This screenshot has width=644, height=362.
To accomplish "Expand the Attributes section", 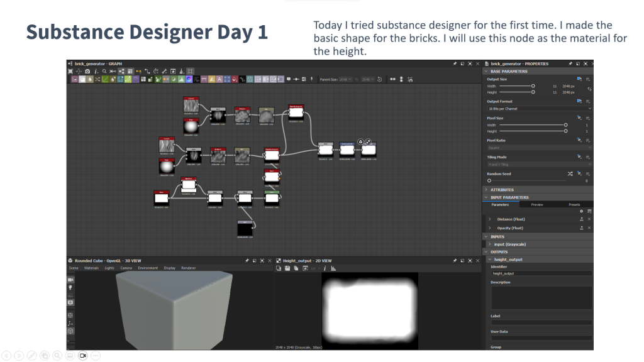I will pyautogui.click(x=486, y=190).
